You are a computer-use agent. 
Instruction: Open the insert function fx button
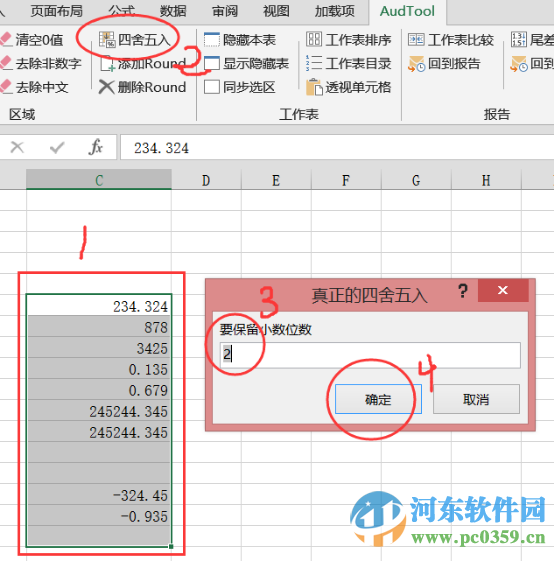95,147
